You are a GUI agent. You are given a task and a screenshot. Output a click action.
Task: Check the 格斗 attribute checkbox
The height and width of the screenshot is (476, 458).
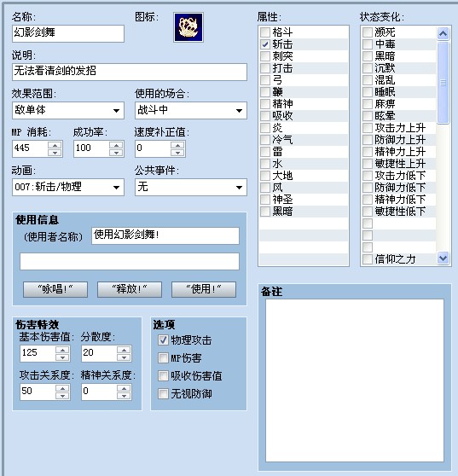265,32
